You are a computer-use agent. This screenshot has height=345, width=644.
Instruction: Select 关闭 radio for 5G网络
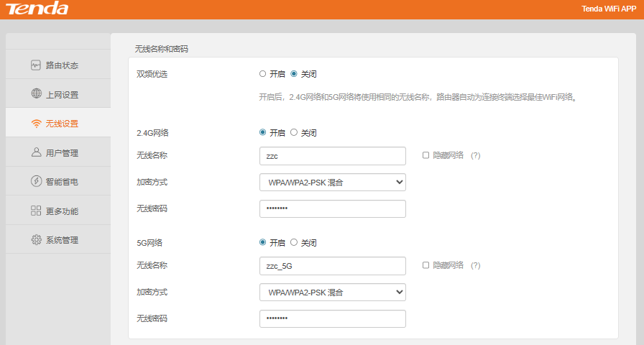(x=294, y=242)
